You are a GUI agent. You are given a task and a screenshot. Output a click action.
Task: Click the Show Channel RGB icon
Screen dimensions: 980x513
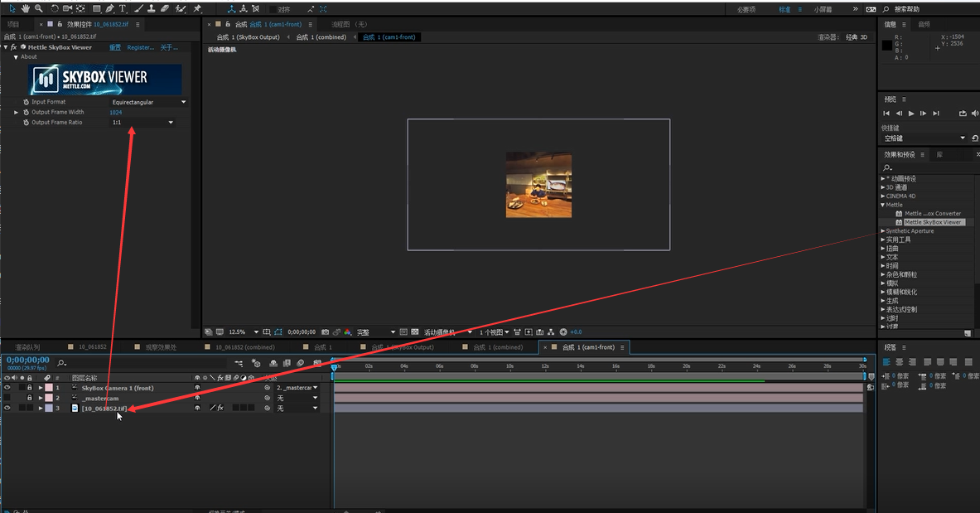click(x=348, y=332)
